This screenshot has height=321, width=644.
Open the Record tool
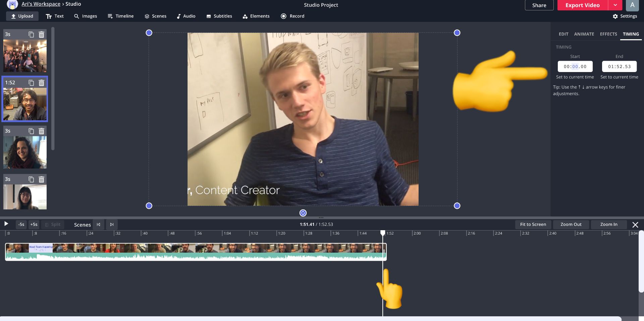[292, 16]
